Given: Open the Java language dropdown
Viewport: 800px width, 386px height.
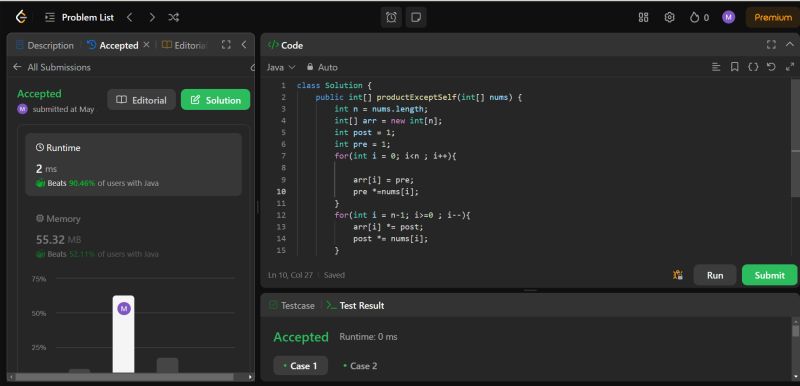Looking at the screenshot, I should coord(281,67).
